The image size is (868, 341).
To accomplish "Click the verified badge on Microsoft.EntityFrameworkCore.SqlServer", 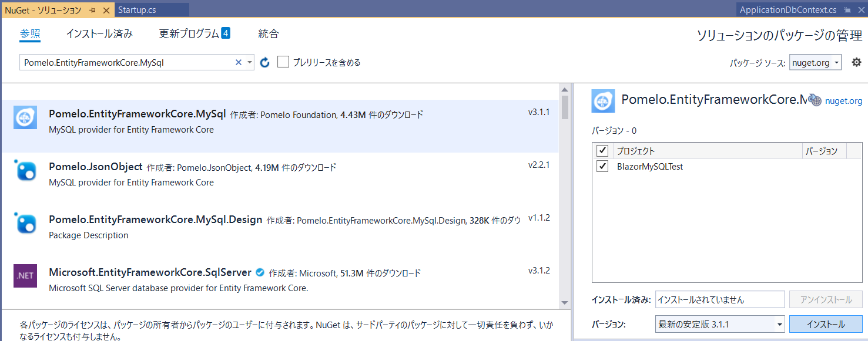I will point(260,272).
